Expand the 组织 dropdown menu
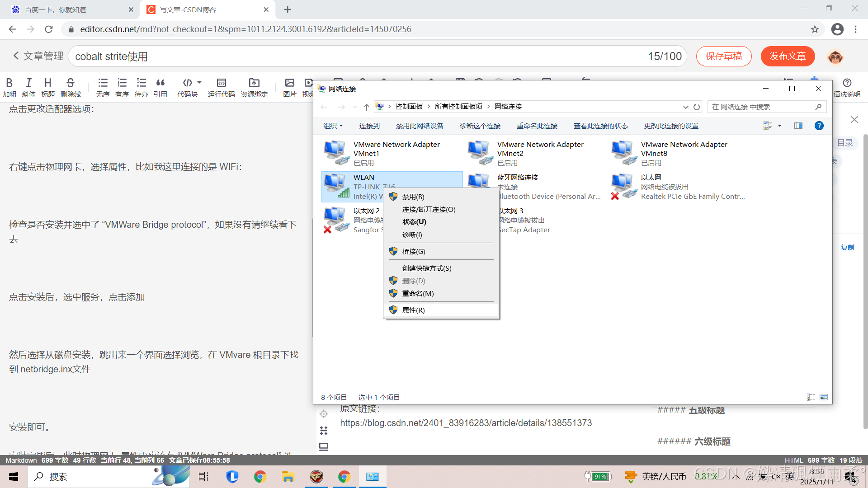The image size is (868, 488). [333, 126]
